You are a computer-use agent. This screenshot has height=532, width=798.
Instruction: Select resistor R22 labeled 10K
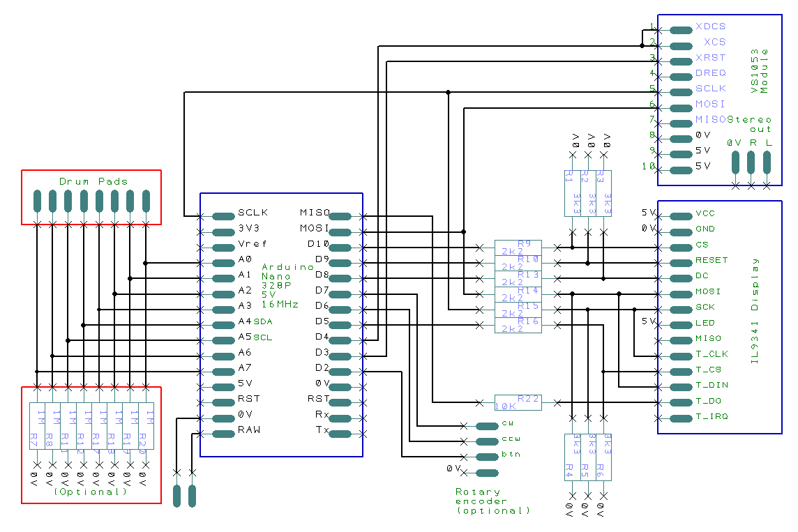coord(518,401)
